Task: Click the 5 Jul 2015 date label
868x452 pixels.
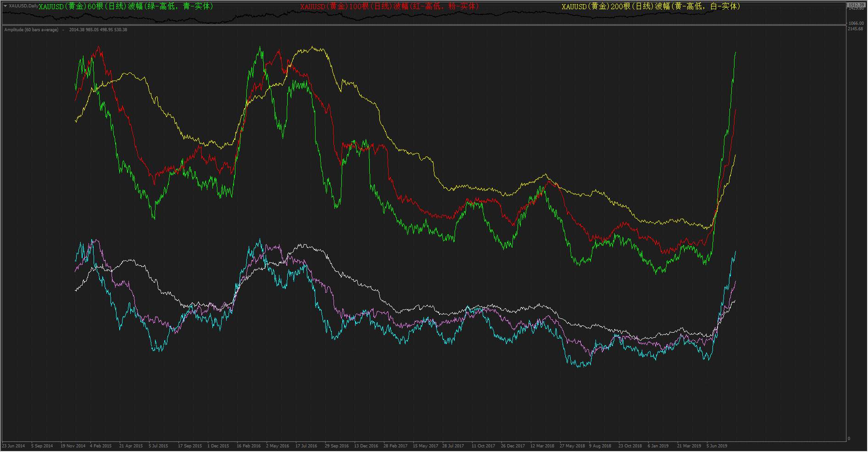Action: point(158,446)
